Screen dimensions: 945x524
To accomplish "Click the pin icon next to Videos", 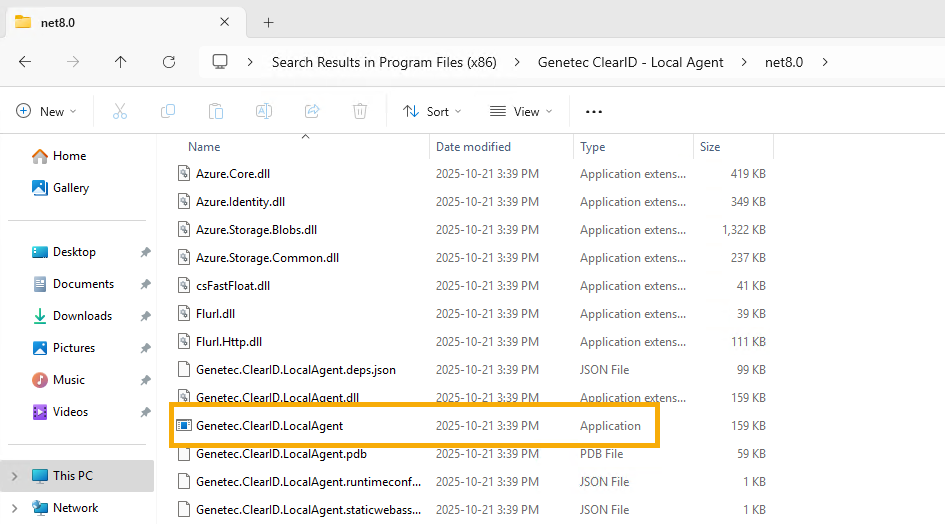I will (145, 412).
